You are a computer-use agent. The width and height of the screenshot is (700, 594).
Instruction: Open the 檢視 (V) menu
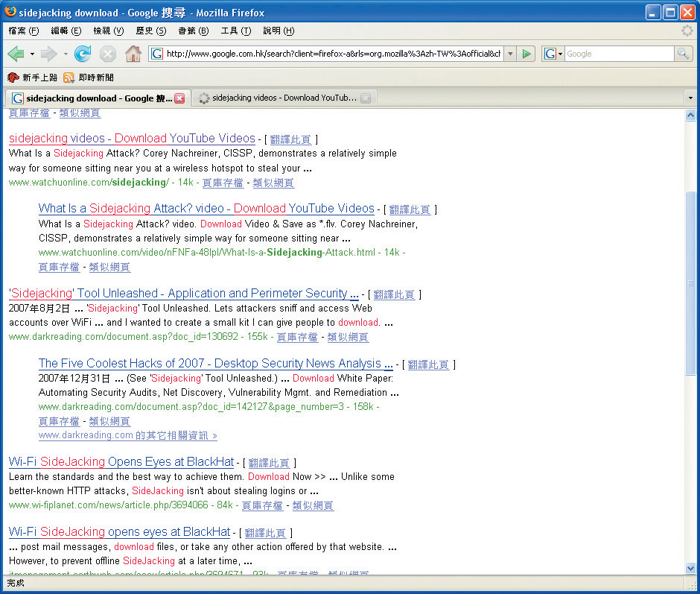[x=109, y=31]
